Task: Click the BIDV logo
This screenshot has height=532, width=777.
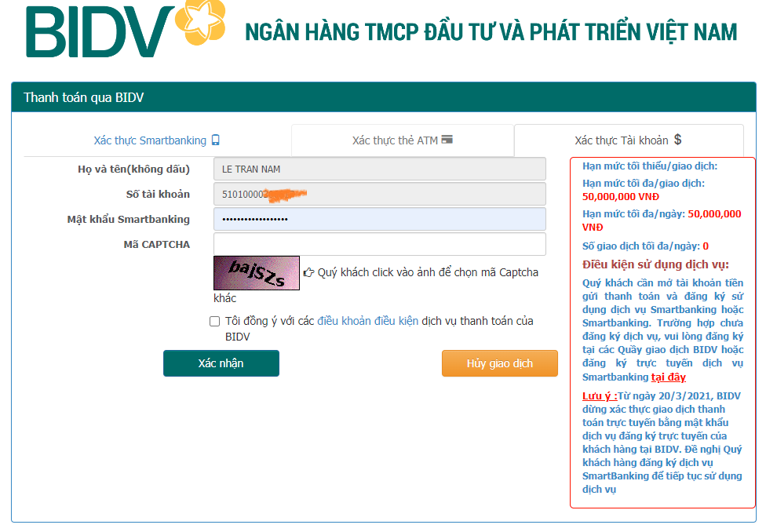Action: (x=126, y=29)
